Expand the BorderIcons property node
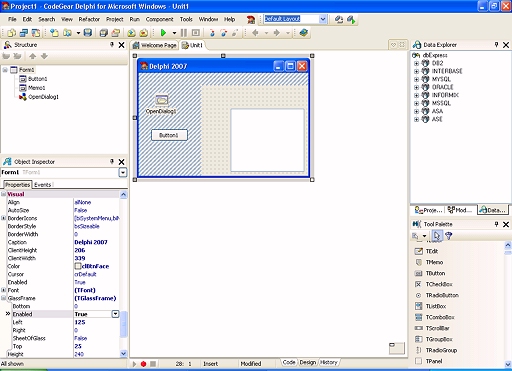 pos(4,218)
